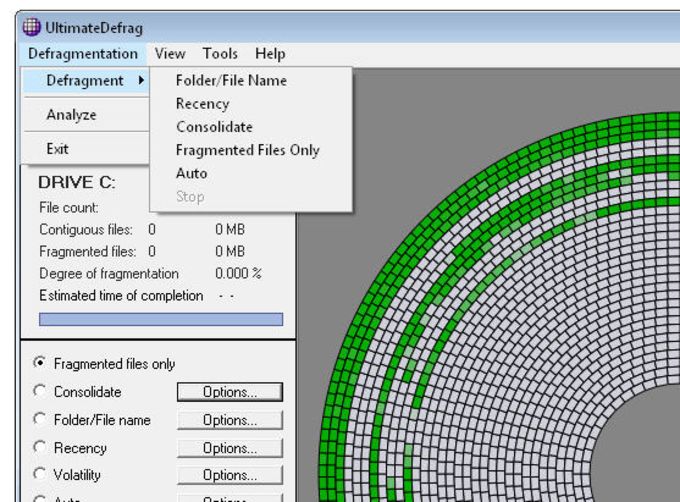The width and height of the screenshot is (680, 502).
Task: Click the blue defrag progress bar
Action: coord(161,319)
